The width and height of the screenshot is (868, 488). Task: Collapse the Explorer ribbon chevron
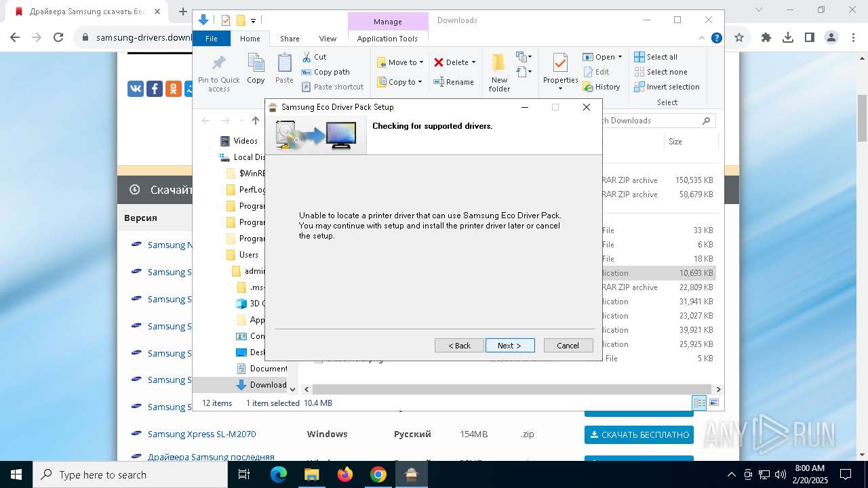tap(702, 39)
